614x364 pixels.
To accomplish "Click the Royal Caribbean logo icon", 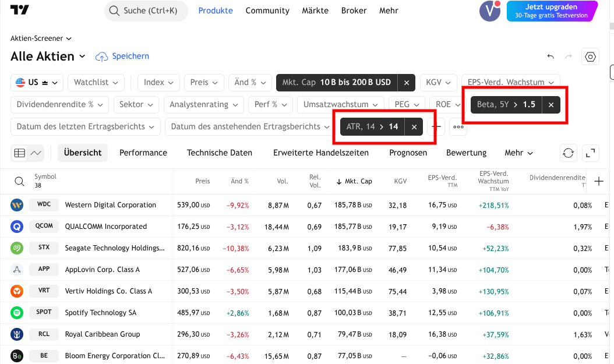I will pyautogui.click(x=17, y=334).
